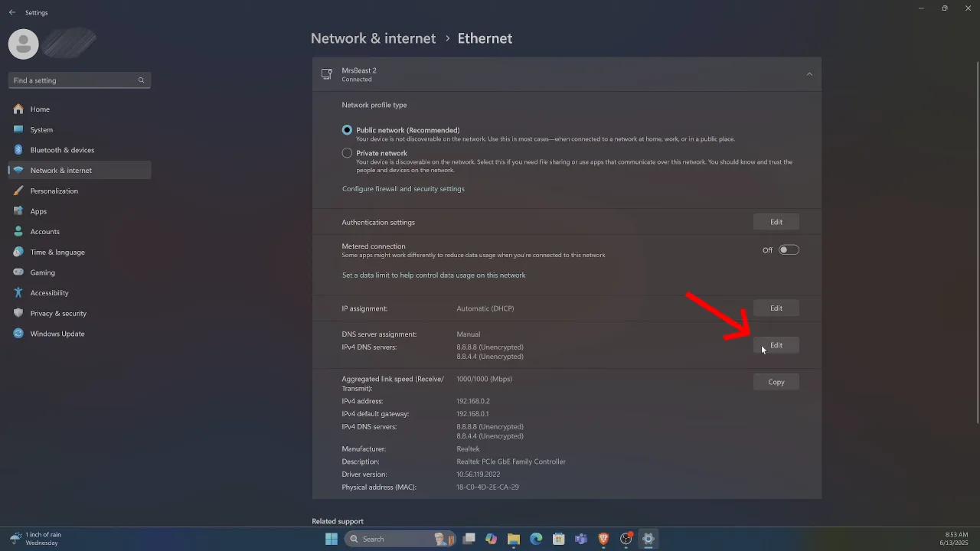Click the search icon in Find a setting

click(x=141, y=80)
